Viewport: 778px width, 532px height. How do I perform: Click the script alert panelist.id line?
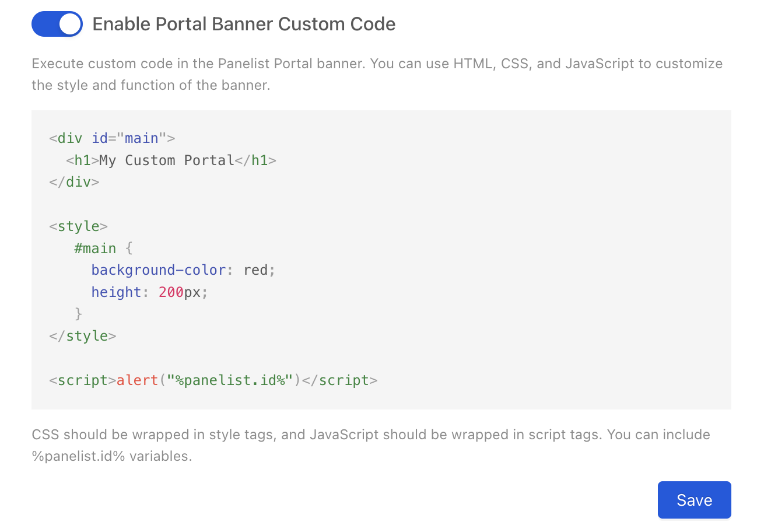(213, 380)
